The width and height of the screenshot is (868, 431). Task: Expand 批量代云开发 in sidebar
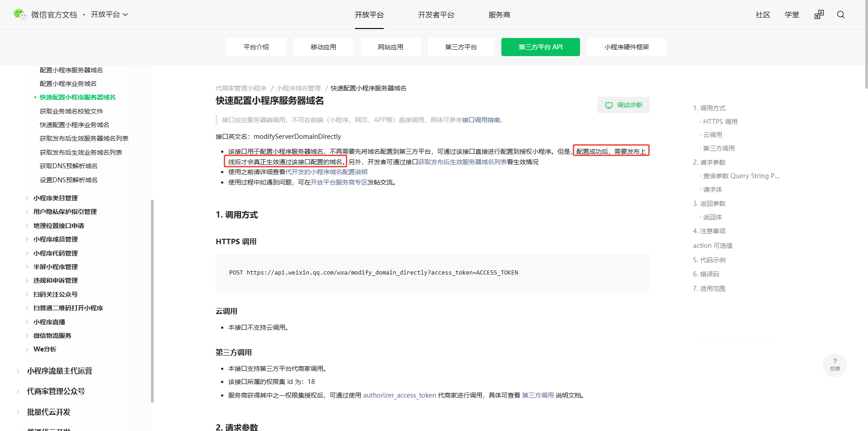tap(48, 412)
